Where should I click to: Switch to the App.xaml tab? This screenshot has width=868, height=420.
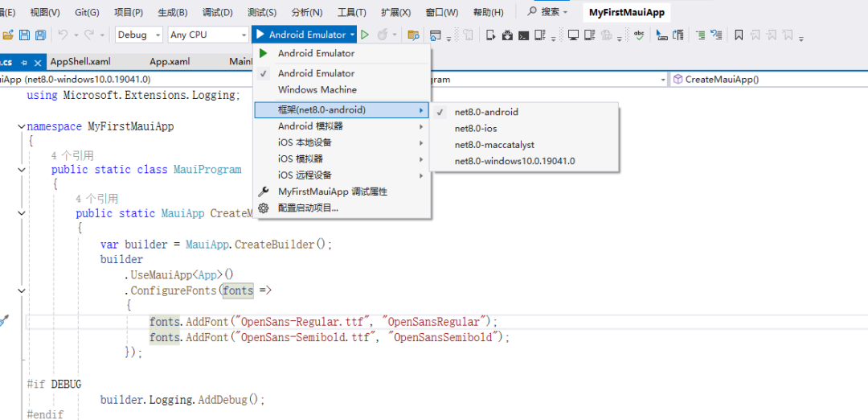tap(170, 61)
